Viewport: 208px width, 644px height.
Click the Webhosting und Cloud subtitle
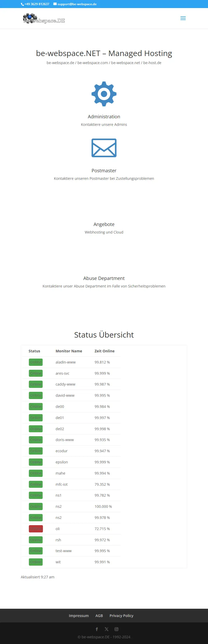coord(104,232)
